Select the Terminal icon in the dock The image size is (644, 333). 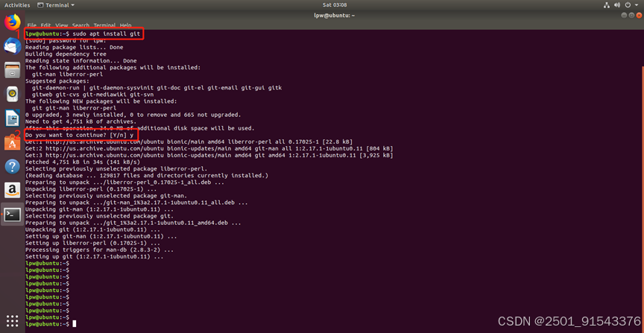click(13, 215)
